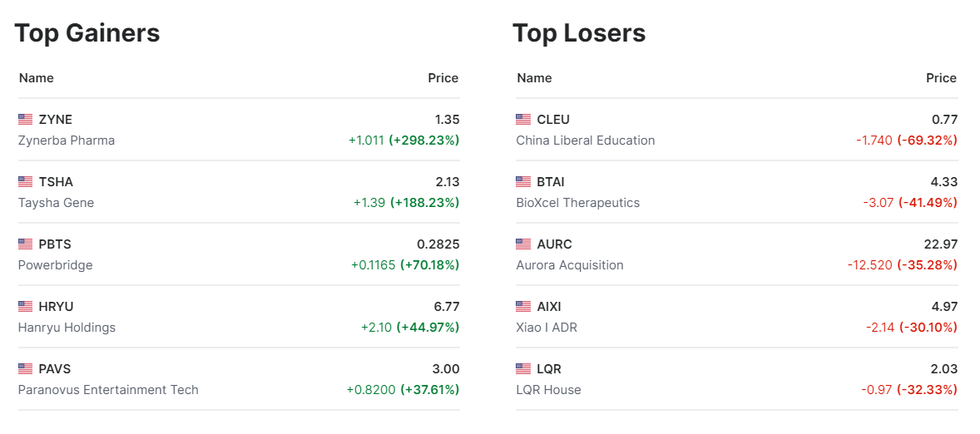
Task: Open the Powerbridge company link
Action: (55, 265)
